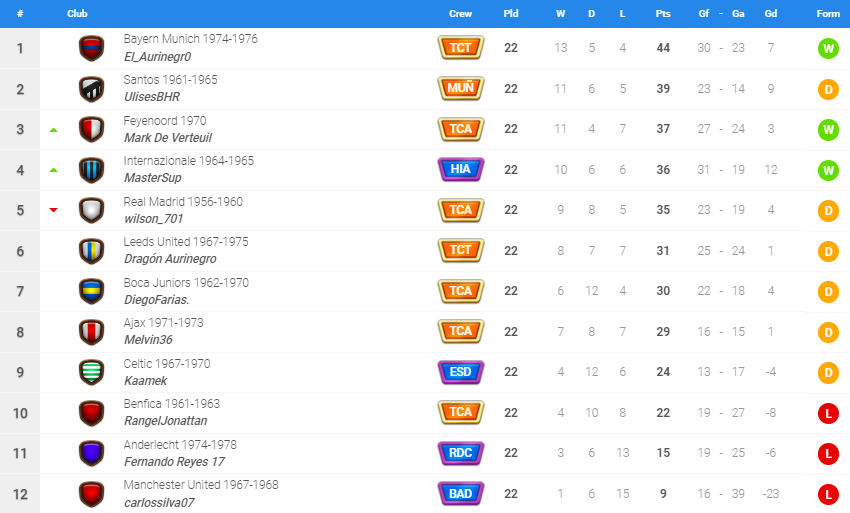Open the BAD crew badge
Image resolution: width=850 pixels, height=513 pixels.
[x=461, y=493]
